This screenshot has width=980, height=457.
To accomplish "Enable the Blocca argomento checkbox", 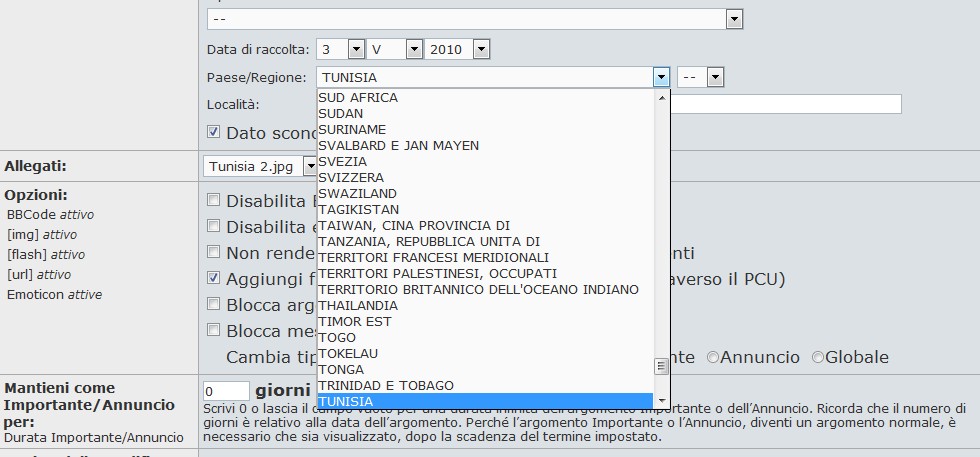I will point(214,303).
